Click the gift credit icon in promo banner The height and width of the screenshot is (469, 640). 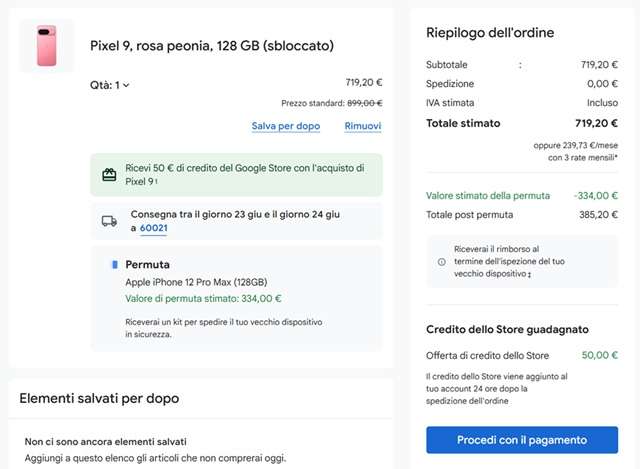[x=110, y=175]
